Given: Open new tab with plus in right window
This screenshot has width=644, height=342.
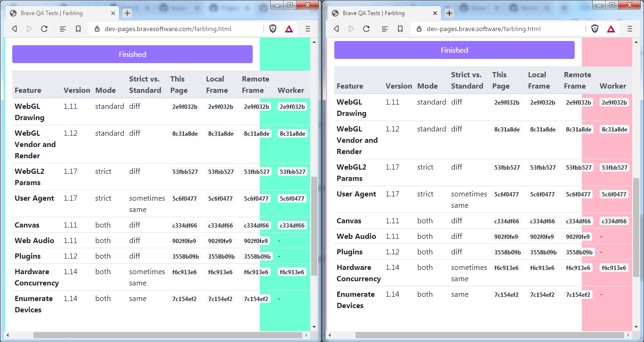Looking at the screenshot, I should point(449,13).
